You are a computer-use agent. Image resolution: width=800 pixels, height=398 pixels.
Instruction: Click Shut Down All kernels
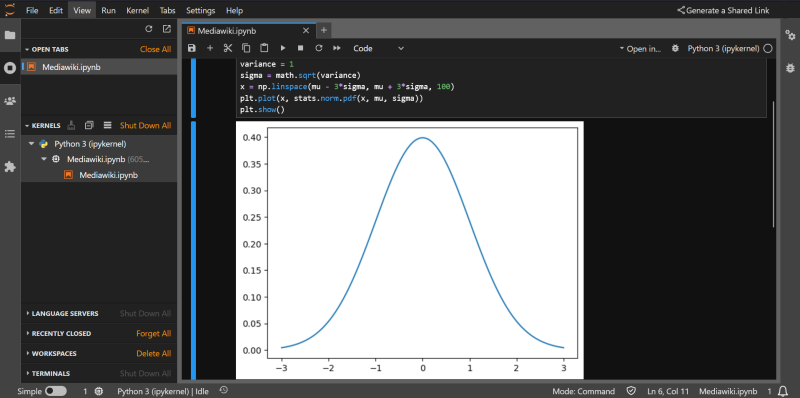[x=145, y=126]
